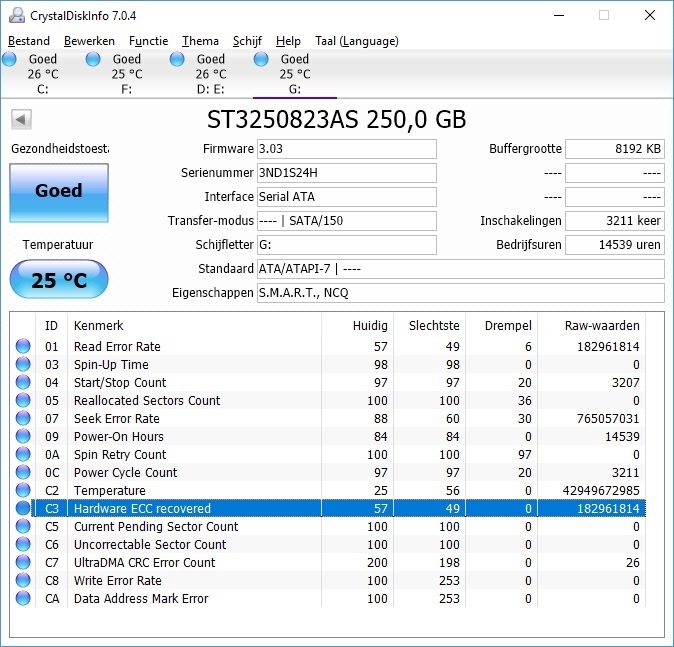Click the Firmware field showing 3.03

pyautogui.click(x=346, y=149)
